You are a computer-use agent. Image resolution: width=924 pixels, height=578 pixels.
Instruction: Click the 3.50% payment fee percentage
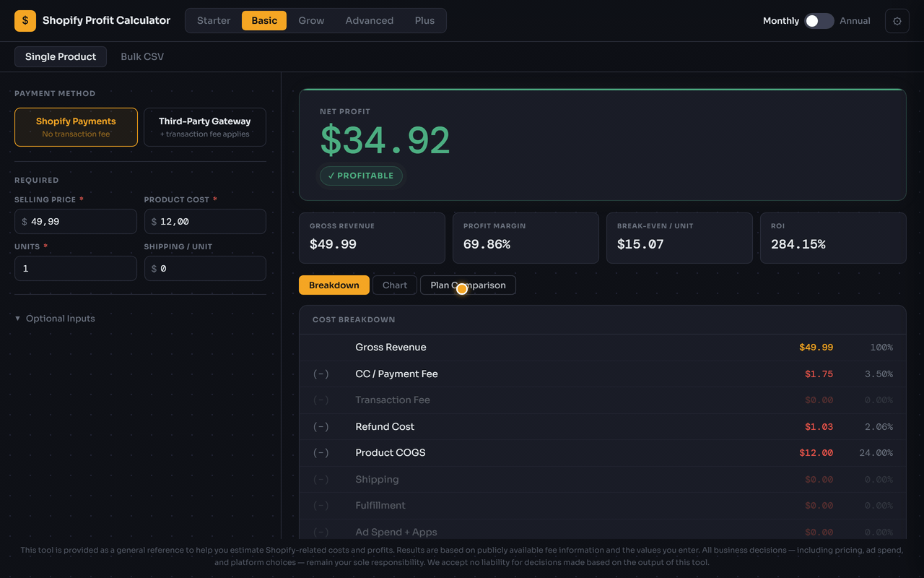879,374
